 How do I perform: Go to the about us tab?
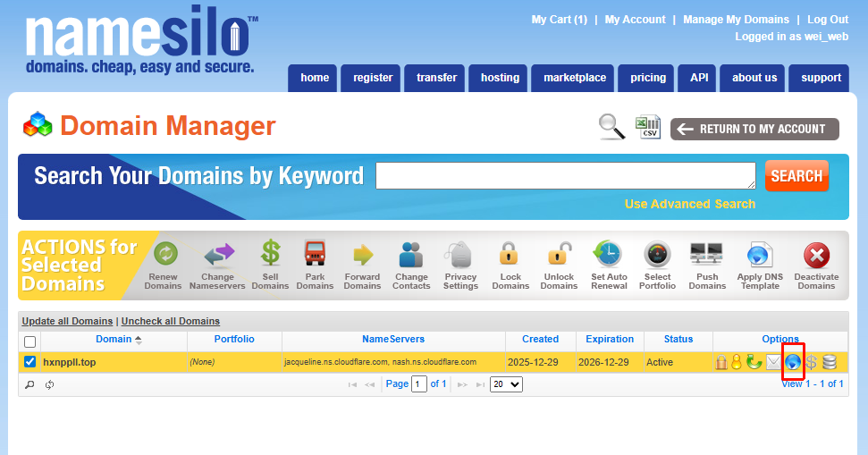pyautogui.click(x=753, y=78)
